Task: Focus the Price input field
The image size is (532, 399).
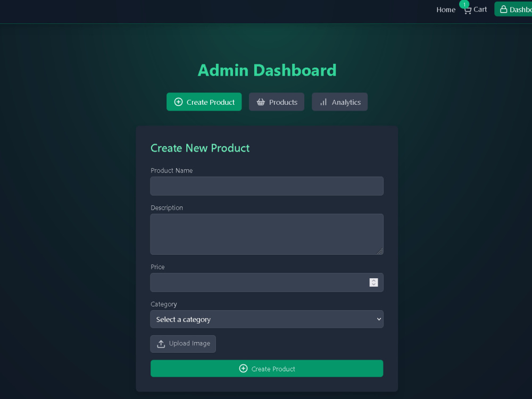Action: [x=267, y=282]
